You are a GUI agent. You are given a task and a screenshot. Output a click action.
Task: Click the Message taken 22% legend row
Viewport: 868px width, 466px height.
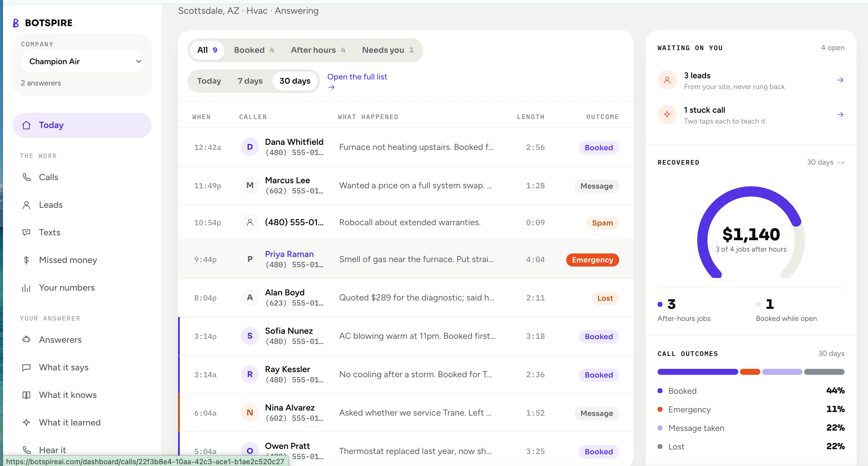pos(751,428)
